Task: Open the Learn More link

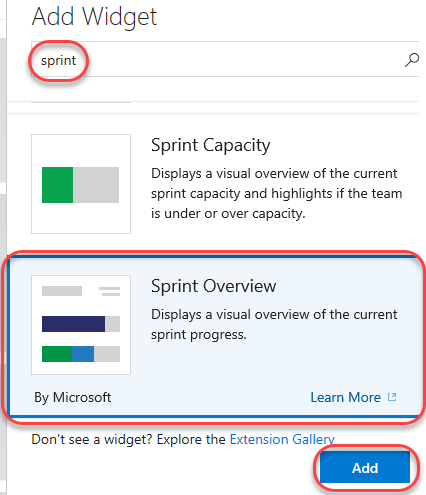Action: (346, 397)
